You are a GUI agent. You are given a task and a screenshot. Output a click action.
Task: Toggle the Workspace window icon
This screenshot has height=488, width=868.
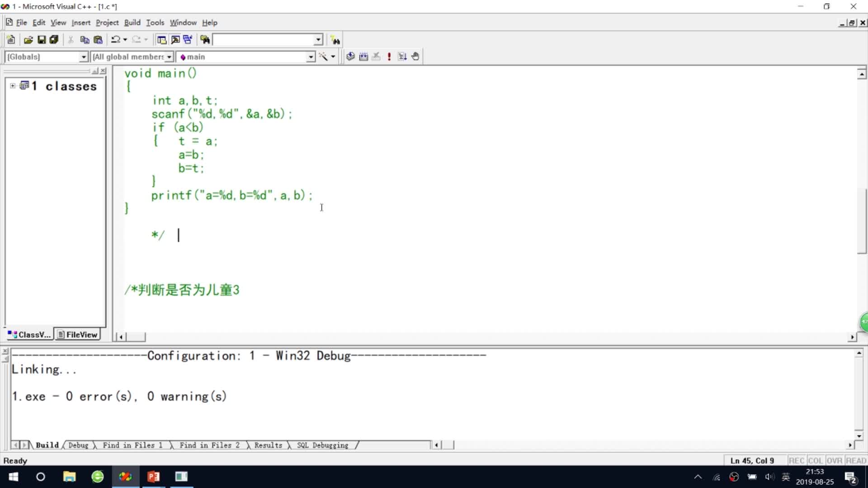pyautogui.click(x=161, y=40)
